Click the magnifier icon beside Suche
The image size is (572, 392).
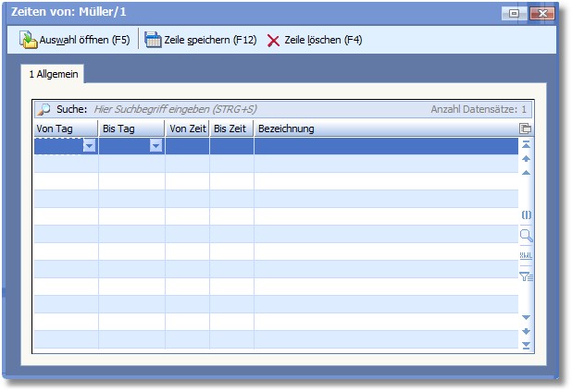click(44, 109)
